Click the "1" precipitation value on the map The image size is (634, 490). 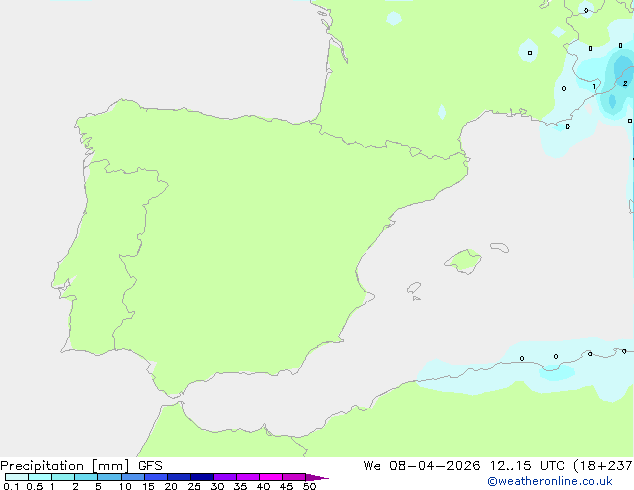coord(594,87)
